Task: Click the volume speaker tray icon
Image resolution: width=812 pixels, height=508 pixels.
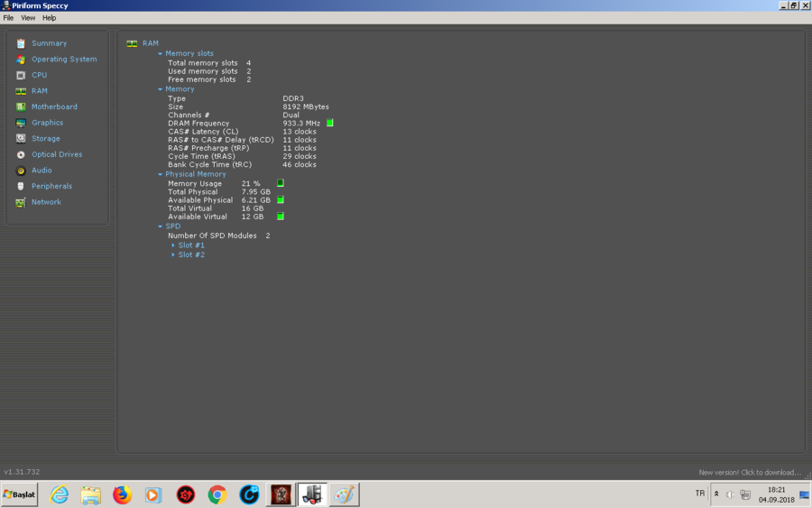Action: pos(730,494)
